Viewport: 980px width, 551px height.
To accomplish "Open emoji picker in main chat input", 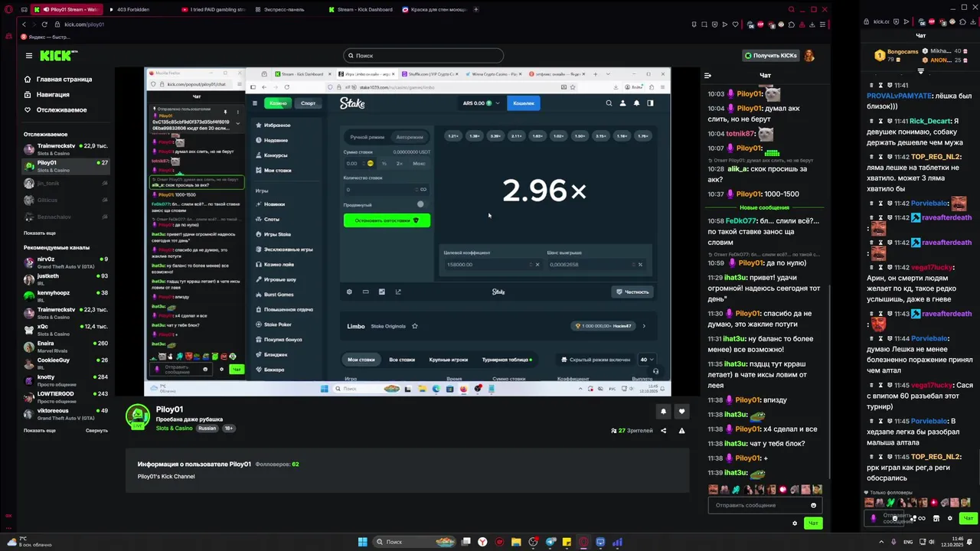I will coord(813,505).
